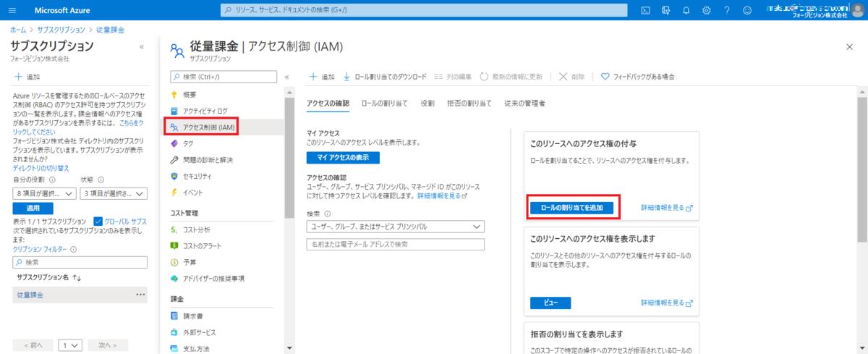Open the notifications bell
Image resolution: width=868 pixels, height=354 pixels.
click(686, 10)
